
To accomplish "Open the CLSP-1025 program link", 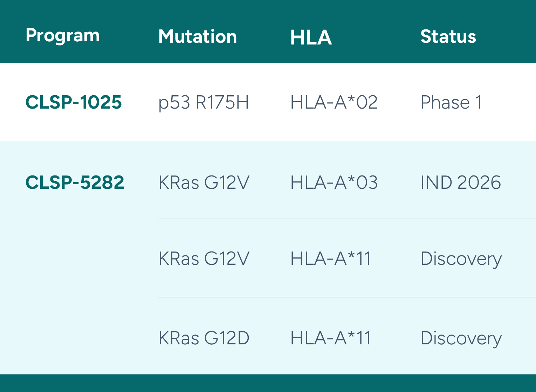I will click(x=74, y=102).
